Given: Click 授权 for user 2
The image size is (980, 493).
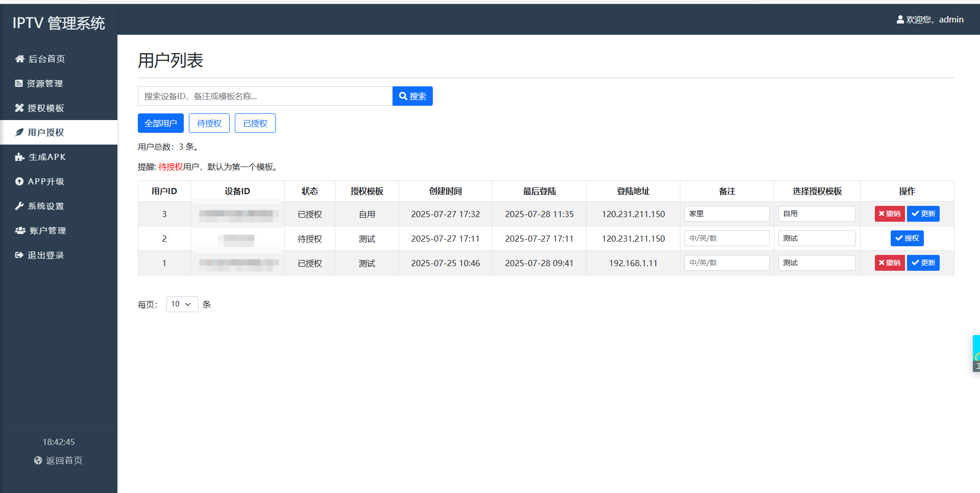Looking at the screenshot, I should click(907, 238).
